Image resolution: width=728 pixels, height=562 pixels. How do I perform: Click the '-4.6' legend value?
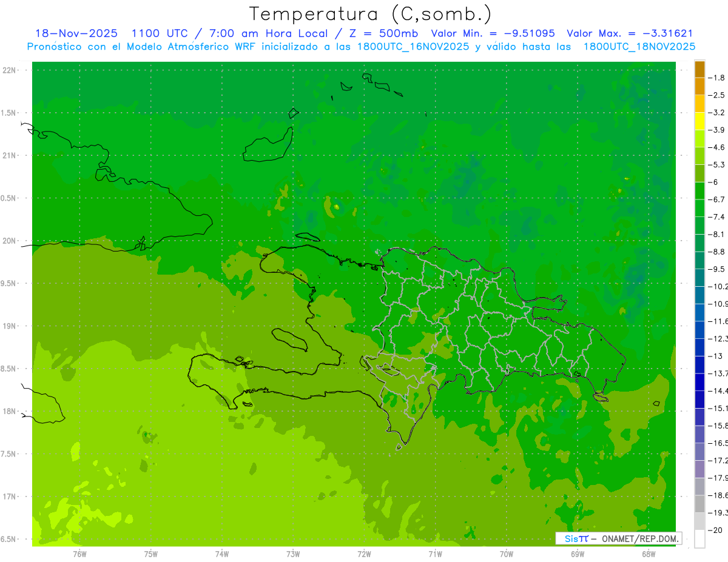(716, 147)
